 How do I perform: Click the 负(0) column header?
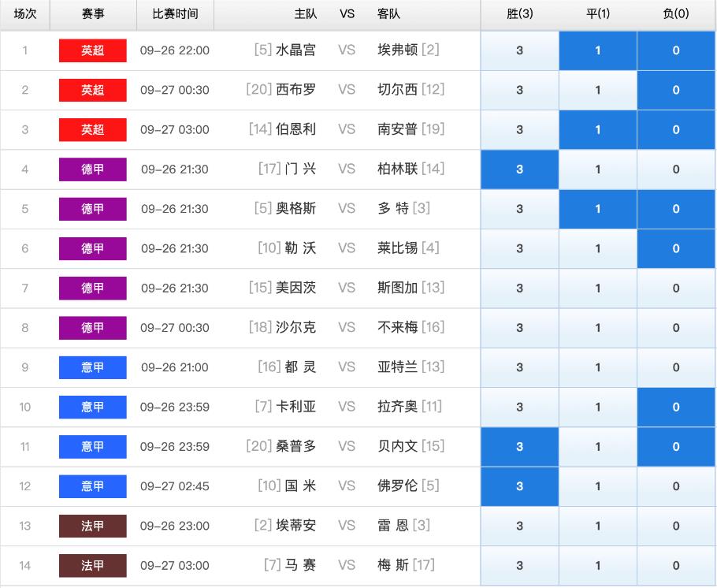676,13
